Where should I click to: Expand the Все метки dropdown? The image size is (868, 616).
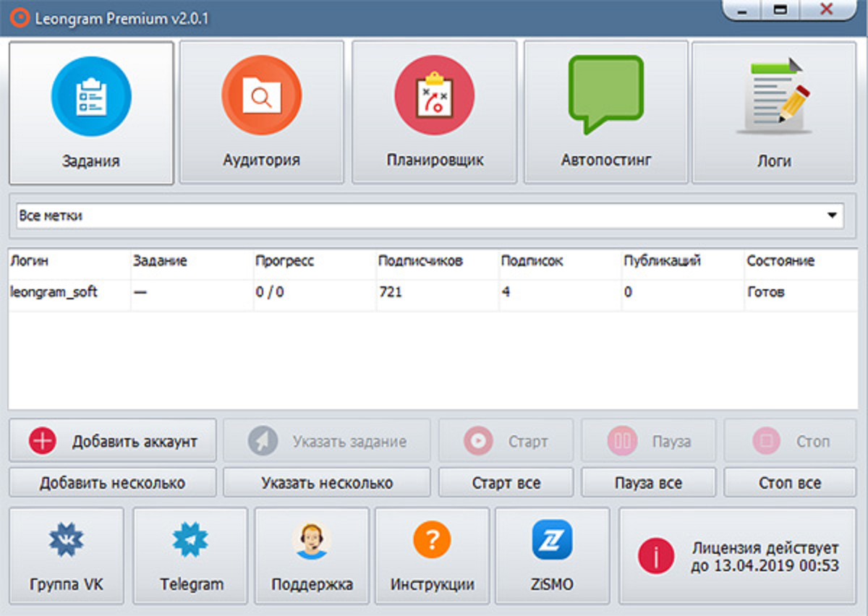tap(833, 215)
